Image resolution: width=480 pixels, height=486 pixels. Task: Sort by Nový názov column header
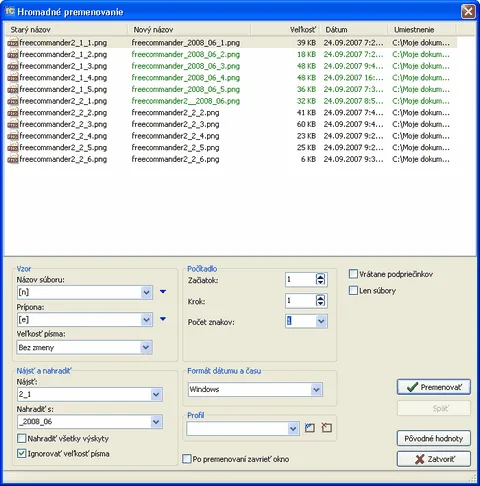pyautogui.click(x=189, y=30)
